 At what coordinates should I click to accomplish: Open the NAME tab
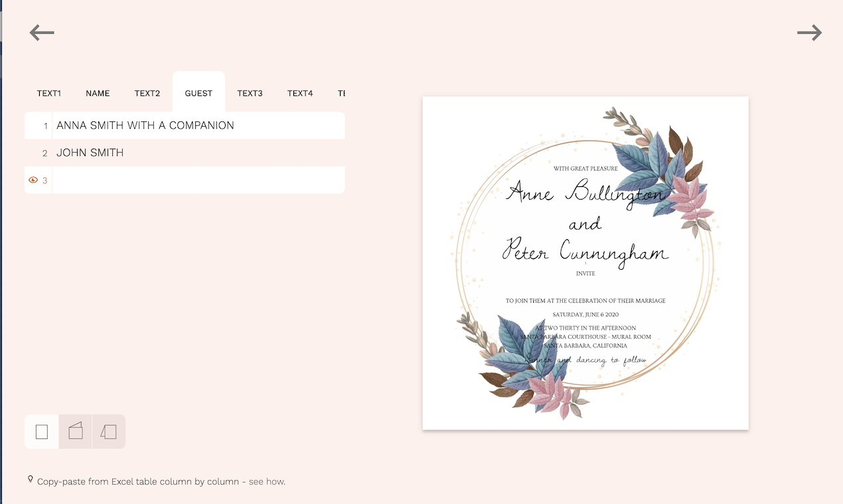pyautogui.click(x=98, y=93)
